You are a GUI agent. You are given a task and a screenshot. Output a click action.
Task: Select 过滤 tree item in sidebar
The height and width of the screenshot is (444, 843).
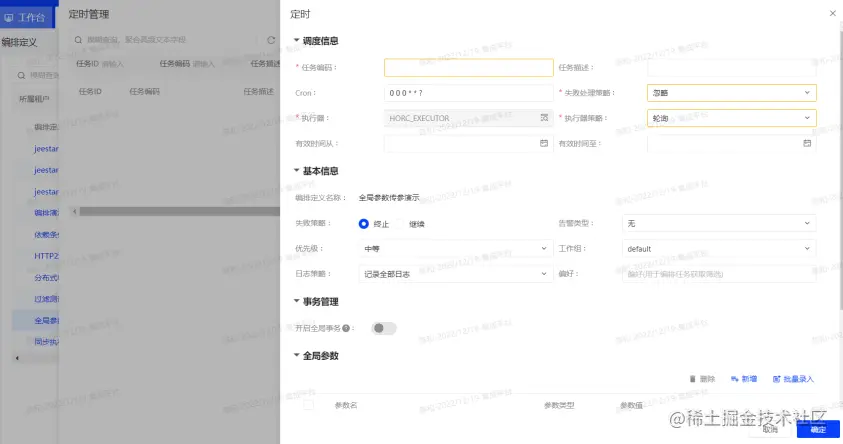pos(46,299)
